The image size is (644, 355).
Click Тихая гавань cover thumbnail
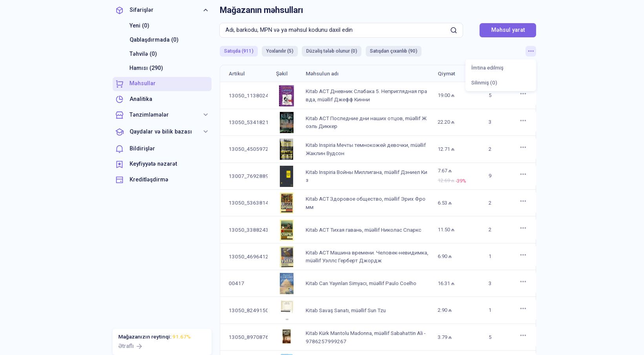286,230
